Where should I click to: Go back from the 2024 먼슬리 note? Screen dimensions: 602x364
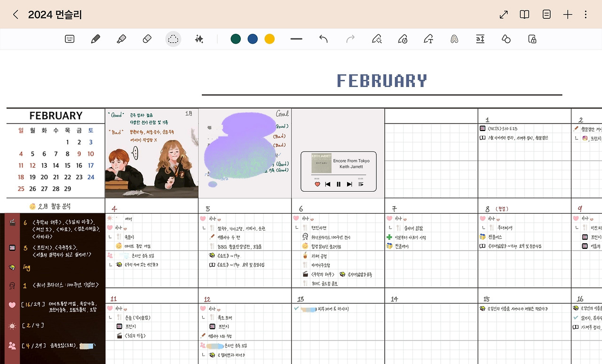(16, 15)
